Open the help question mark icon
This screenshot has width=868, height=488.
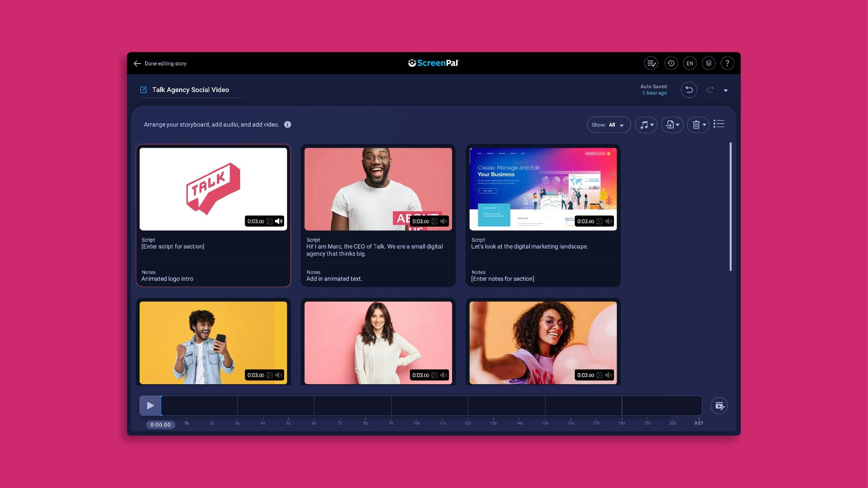coord(727,63)
